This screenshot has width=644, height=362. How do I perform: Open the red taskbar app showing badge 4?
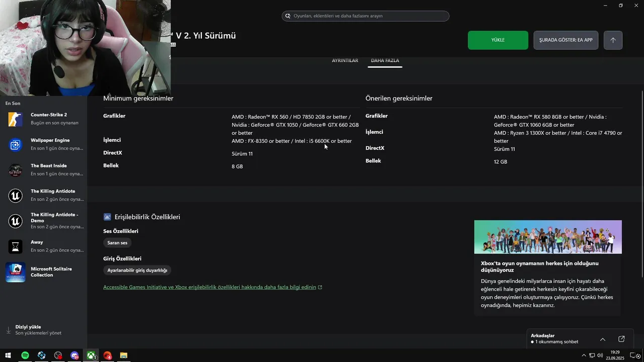click(107, 355)
